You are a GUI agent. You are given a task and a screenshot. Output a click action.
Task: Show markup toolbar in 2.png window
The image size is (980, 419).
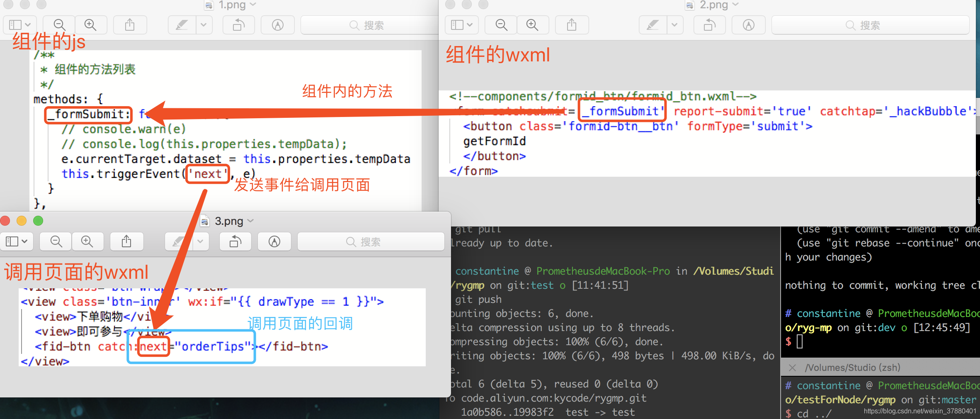point(748,25)
